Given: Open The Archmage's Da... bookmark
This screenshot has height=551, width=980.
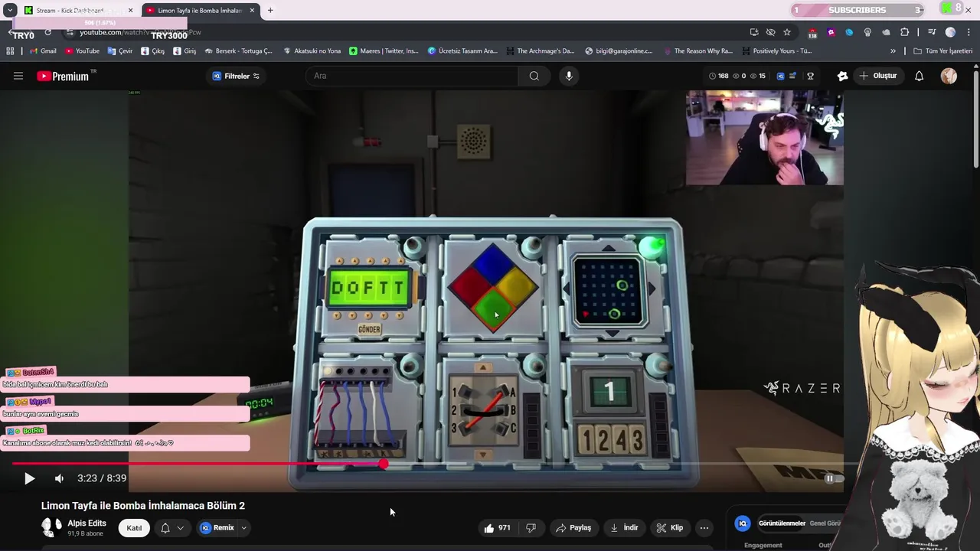Looking at the screenshot, I should click(540, 51).
